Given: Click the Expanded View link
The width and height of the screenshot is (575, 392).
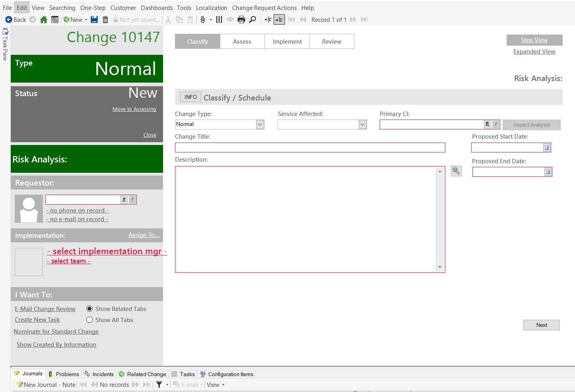Looking at the screenshot, I should (x=534, y=52).
